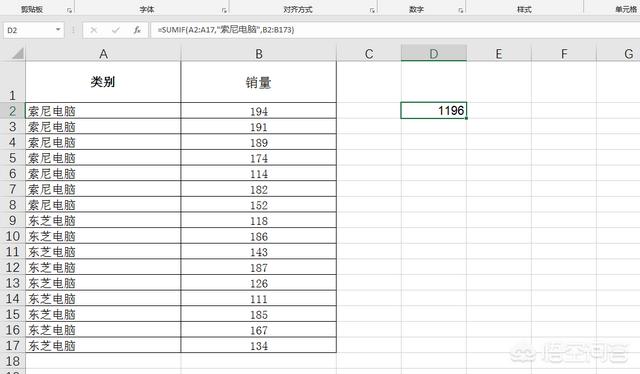Click the 东芝电脑 cell in row 12
The height and width of the screenshot is (374, 640).
tap(103, 267)
